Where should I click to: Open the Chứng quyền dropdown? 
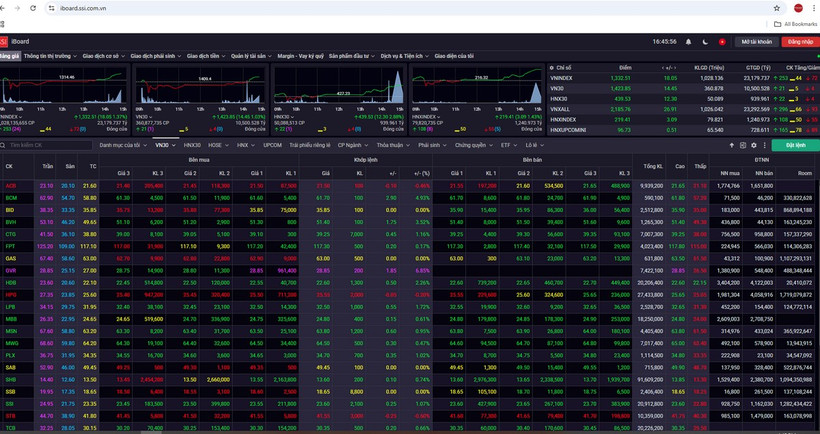coord(472,145)
